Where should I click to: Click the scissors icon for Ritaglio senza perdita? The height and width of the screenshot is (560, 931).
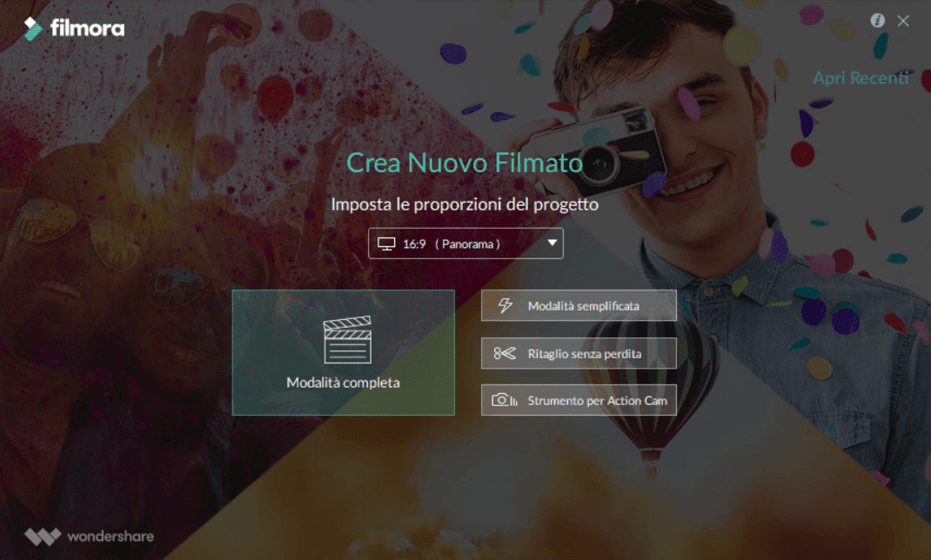coord(505,354)
